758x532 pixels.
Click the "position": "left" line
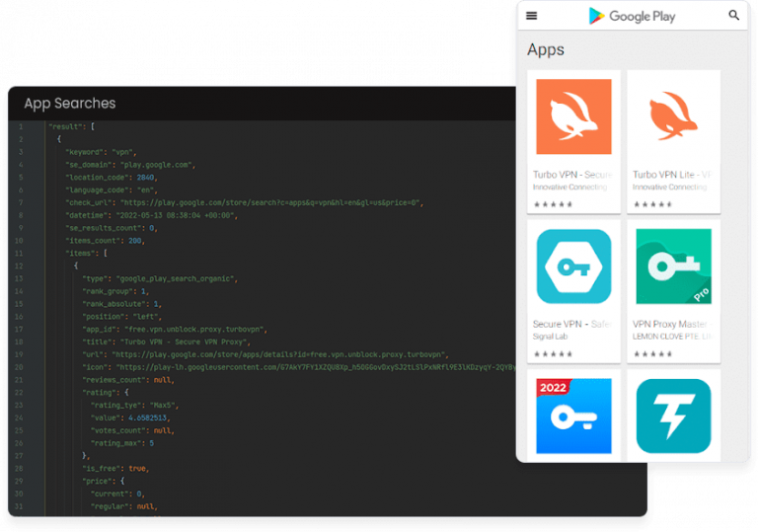click(121, 317)
